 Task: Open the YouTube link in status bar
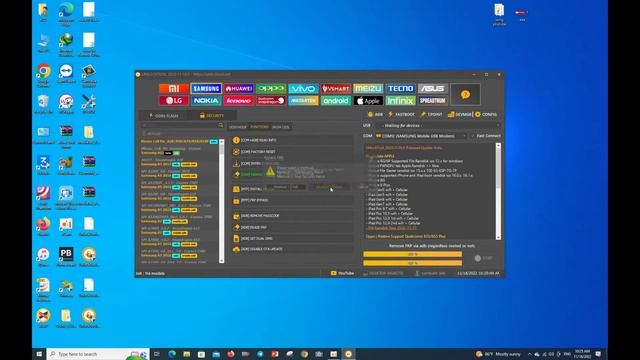point(342,273)
